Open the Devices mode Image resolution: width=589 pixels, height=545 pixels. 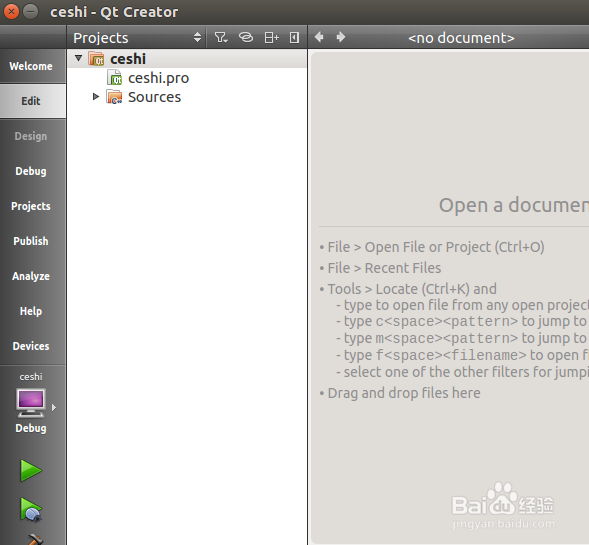31,346
